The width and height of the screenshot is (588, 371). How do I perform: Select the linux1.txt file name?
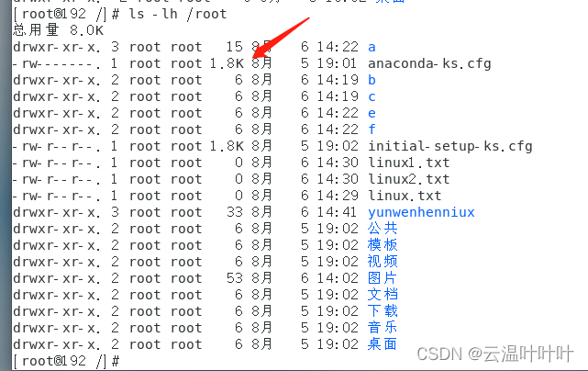[409, 163]
